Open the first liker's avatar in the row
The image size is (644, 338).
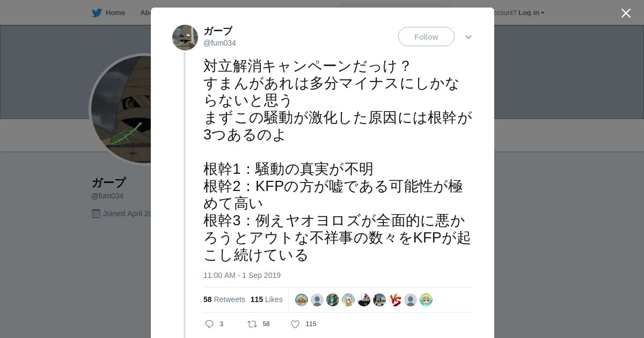click(x=302, y=300)
